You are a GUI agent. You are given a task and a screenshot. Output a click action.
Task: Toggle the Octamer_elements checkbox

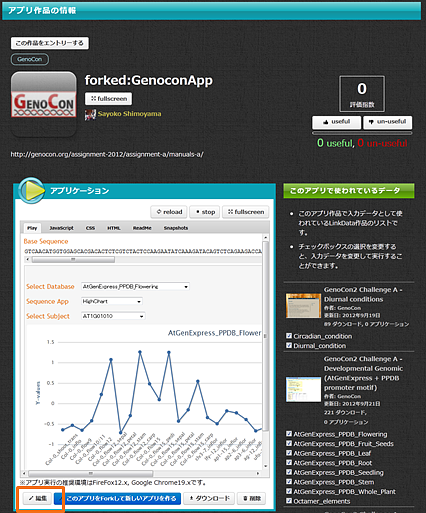point(289,501)
